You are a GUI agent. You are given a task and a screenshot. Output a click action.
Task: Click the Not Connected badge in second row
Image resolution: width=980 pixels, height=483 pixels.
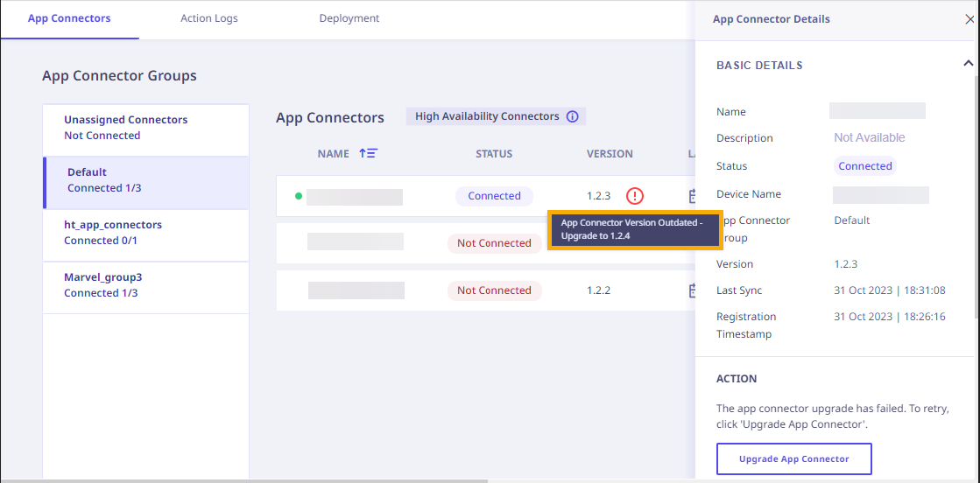494,243
